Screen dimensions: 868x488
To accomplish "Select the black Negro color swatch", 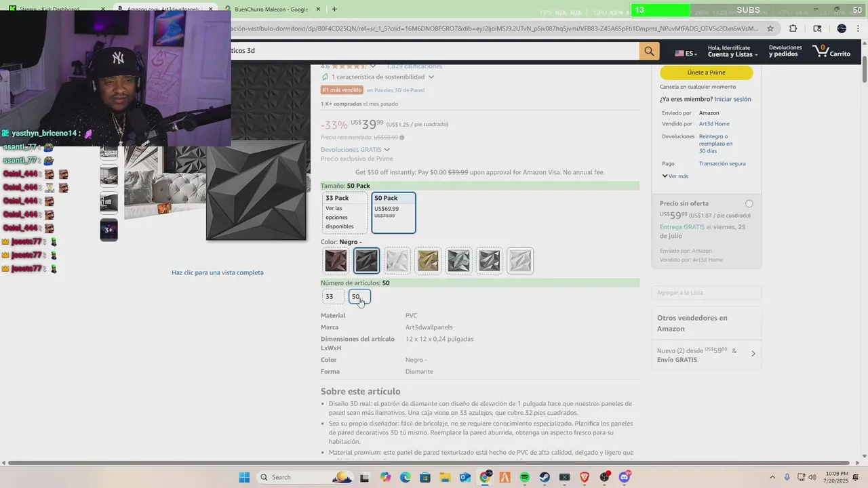I will tap(366, 261).
